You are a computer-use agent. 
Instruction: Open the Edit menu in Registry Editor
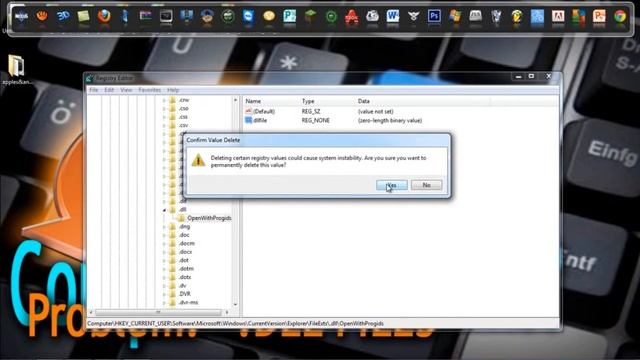tap(109, 90)
